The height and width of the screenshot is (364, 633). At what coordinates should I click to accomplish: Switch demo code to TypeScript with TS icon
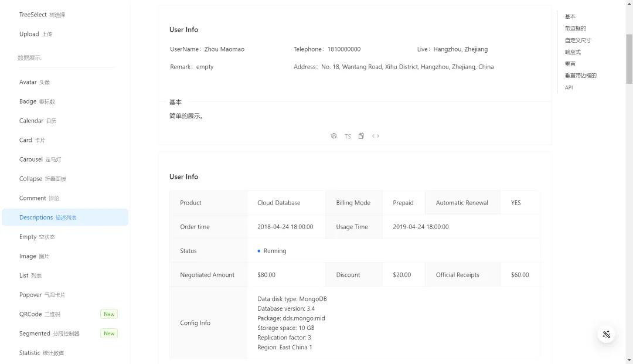coord(348,137)
